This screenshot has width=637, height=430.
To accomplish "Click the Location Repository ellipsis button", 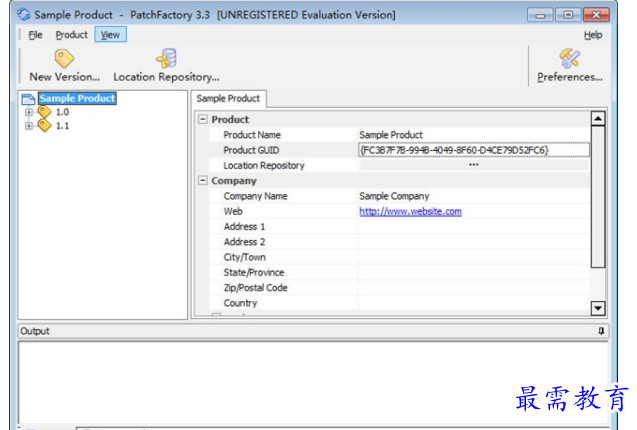I will point(473,165).
